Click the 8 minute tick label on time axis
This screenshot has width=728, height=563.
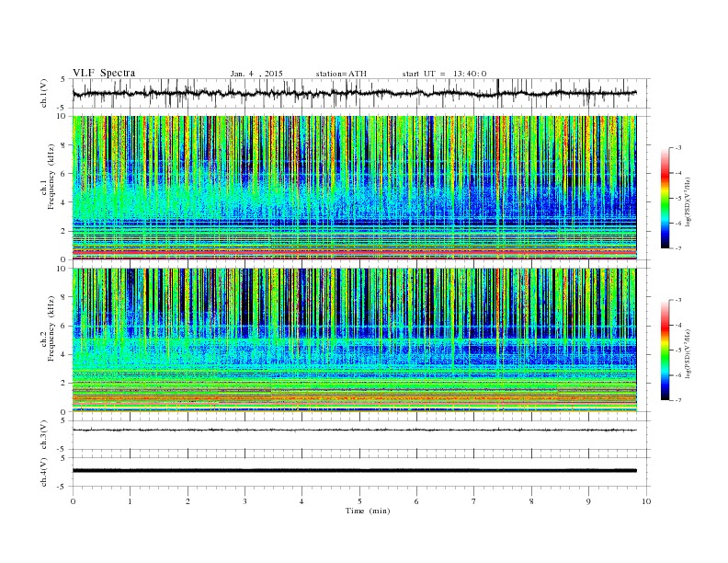pyautogui.click(x=531, y=501)
